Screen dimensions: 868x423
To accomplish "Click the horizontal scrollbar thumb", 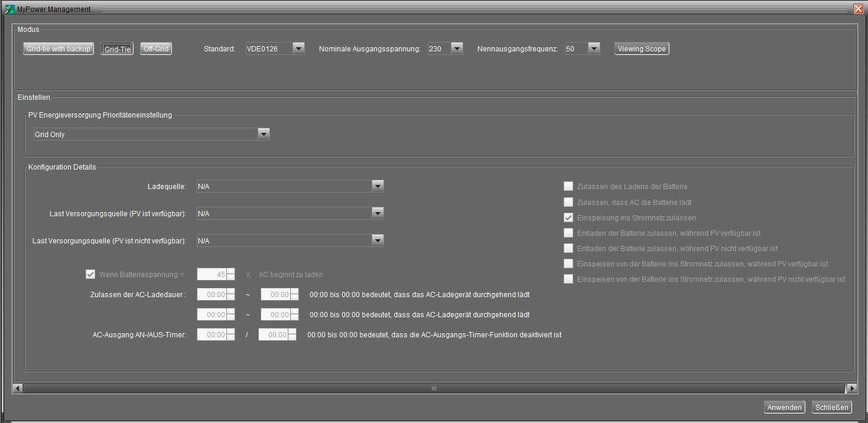I will tap(434, 388).
